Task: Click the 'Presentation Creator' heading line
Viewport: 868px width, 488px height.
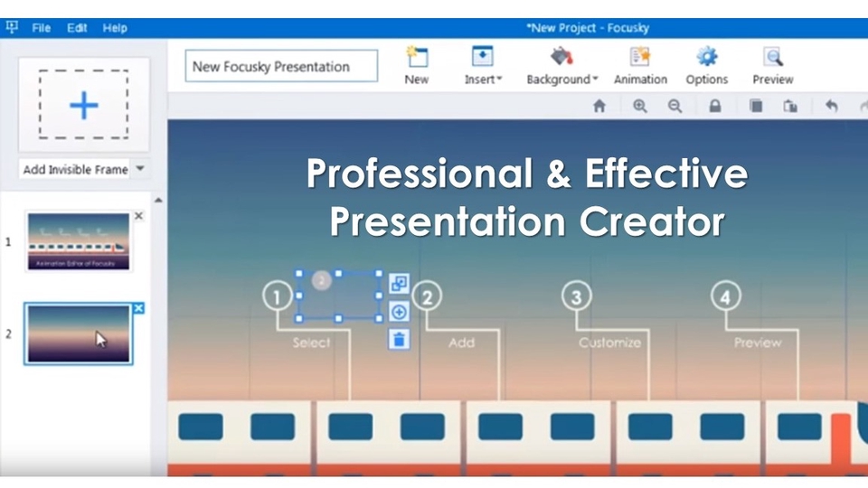Action: point(527,221)
